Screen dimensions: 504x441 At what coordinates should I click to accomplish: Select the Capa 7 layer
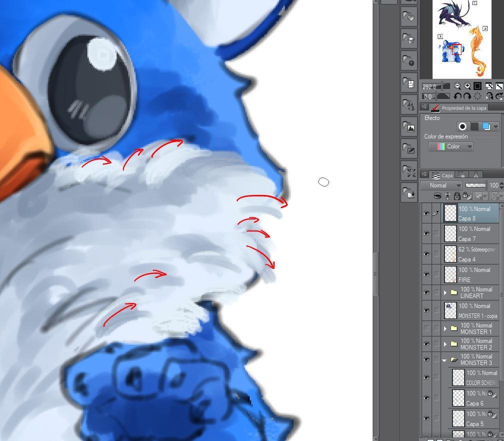tap(471, 233)
